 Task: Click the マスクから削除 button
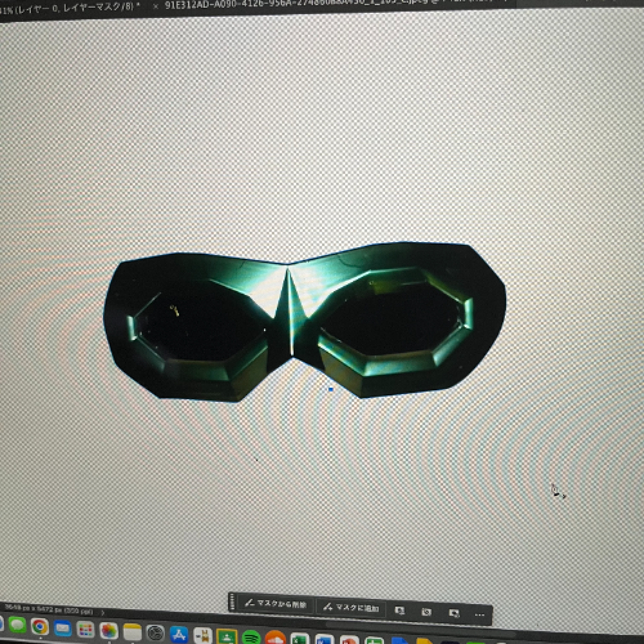pos(275,604)
